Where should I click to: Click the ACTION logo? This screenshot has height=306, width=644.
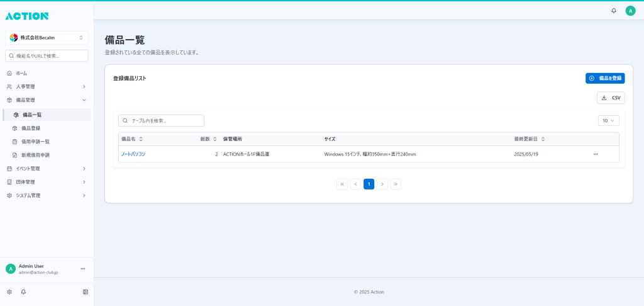tap(27, 16)
